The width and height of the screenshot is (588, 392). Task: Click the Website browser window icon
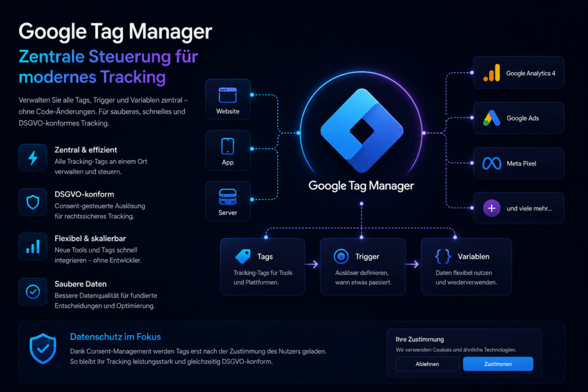227,95
